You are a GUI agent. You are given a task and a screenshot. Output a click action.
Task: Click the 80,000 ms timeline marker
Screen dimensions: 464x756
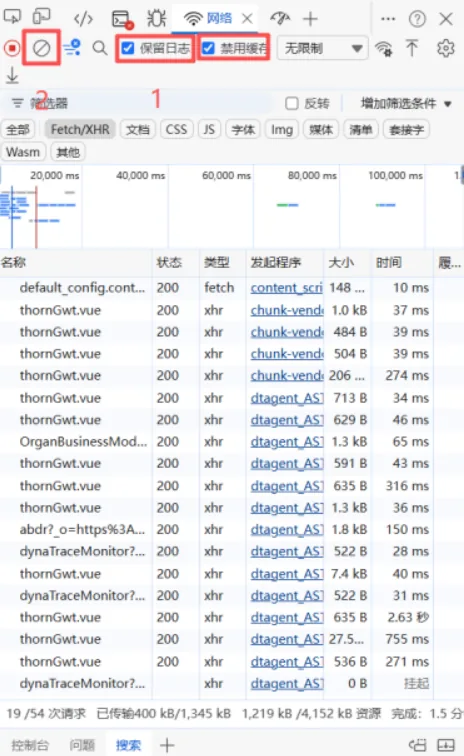click(312, 176)
